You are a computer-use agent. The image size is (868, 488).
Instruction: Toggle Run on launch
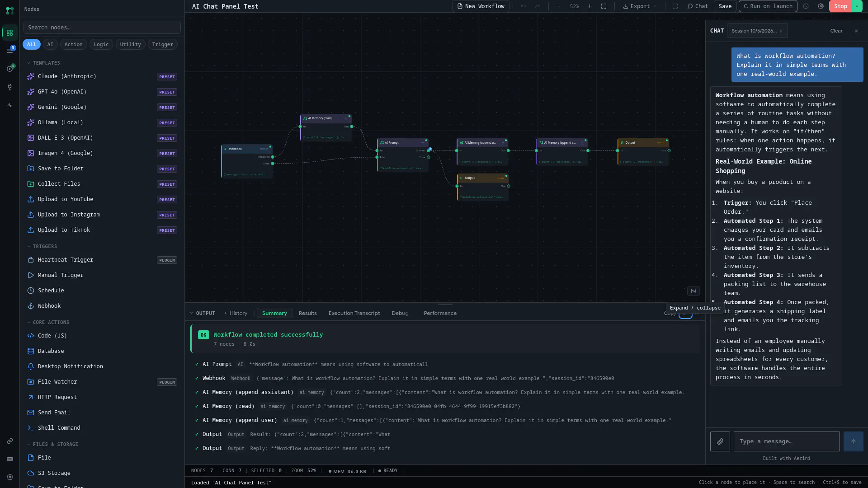point(768,6)
